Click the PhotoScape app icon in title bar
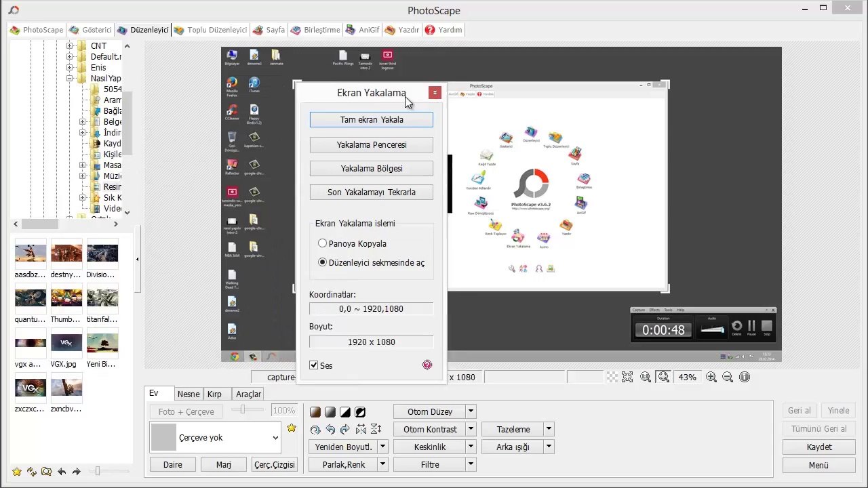This screenshot has width=868, height=488. [14, 10]
